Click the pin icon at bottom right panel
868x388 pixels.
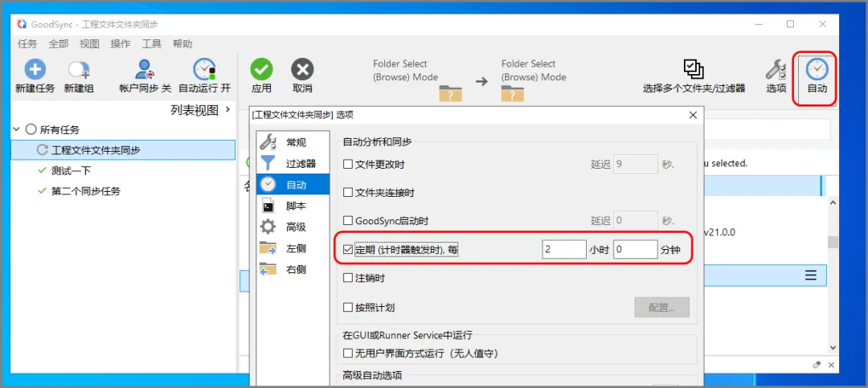click(x=817, y=365)
